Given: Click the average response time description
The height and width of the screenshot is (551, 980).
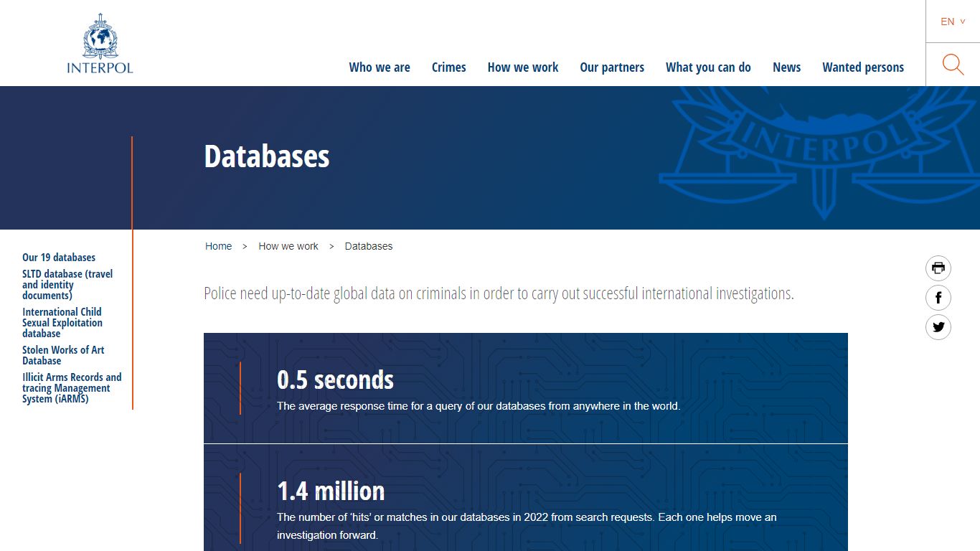Looking at the screenshot, I should pyautogui.click(x=479, y=406).
